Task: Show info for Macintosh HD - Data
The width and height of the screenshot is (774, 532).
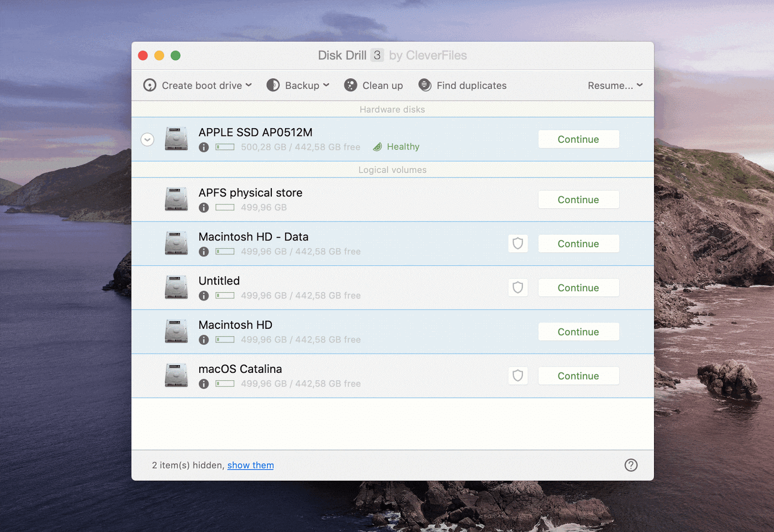Action: [204, 251]
